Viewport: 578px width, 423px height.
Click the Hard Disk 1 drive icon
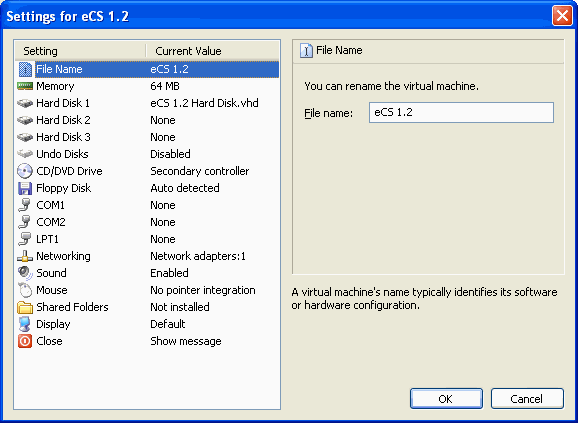(25, 103)
